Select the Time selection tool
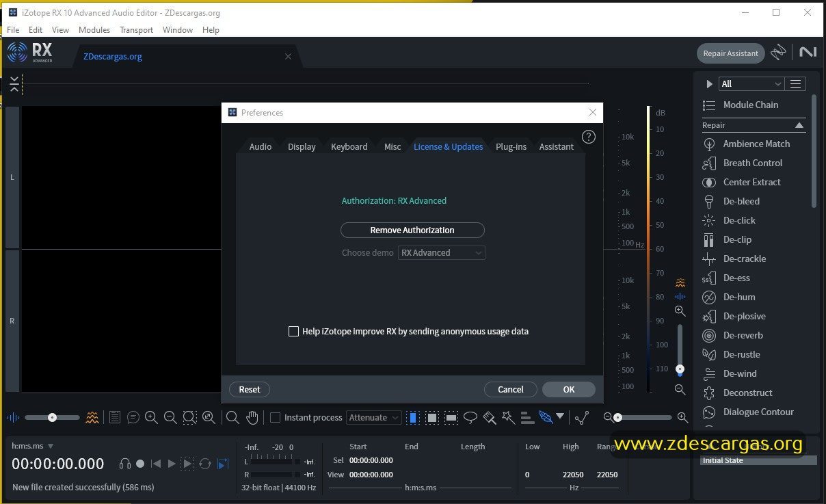Viewport: 826px width, 504px height. [413, 417]
